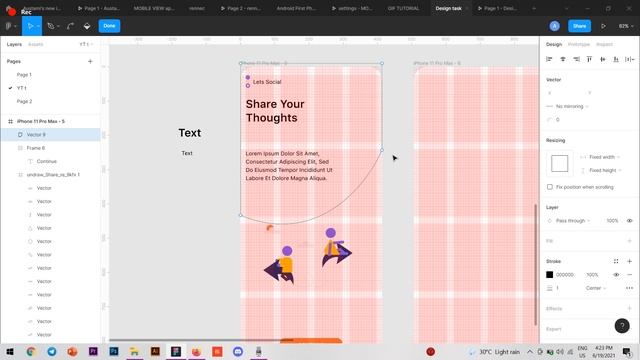The width and height of the screenshot is (640, 360).
Task: Select the Pen tool in toolbar
Action: coord(51,26)
